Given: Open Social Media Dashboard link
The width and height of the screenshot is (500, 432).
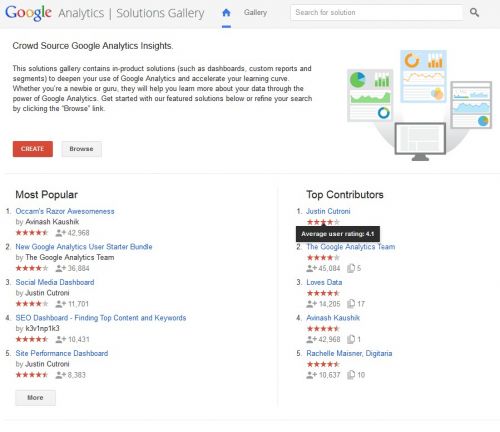Looking at the screenshot, I should (x=55, y=282).
